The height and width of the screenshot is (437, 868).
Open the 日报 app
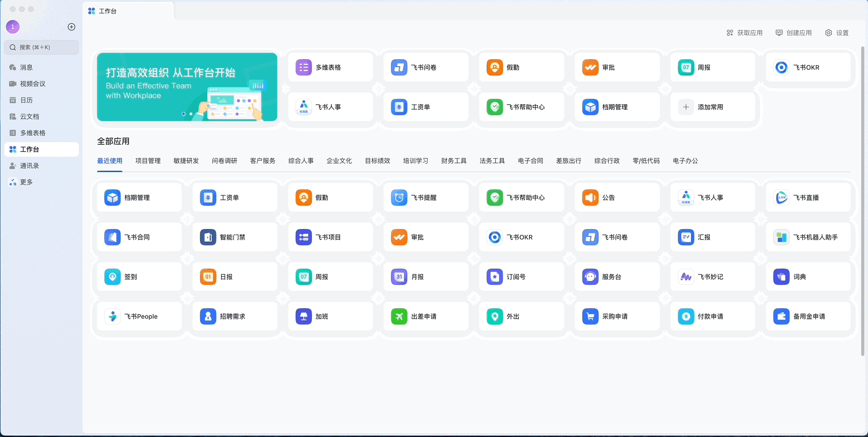[235, 277]
